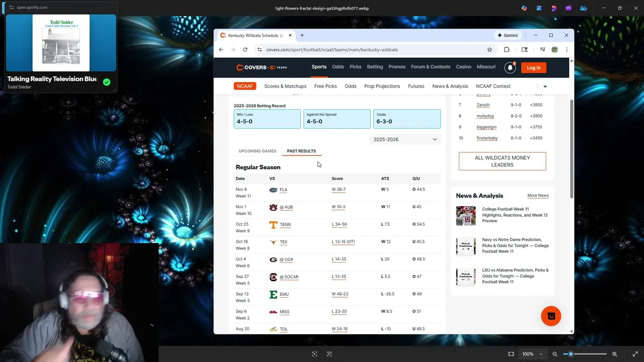
Task: Open Prop Projections link
Action: (x=382, y=86)
